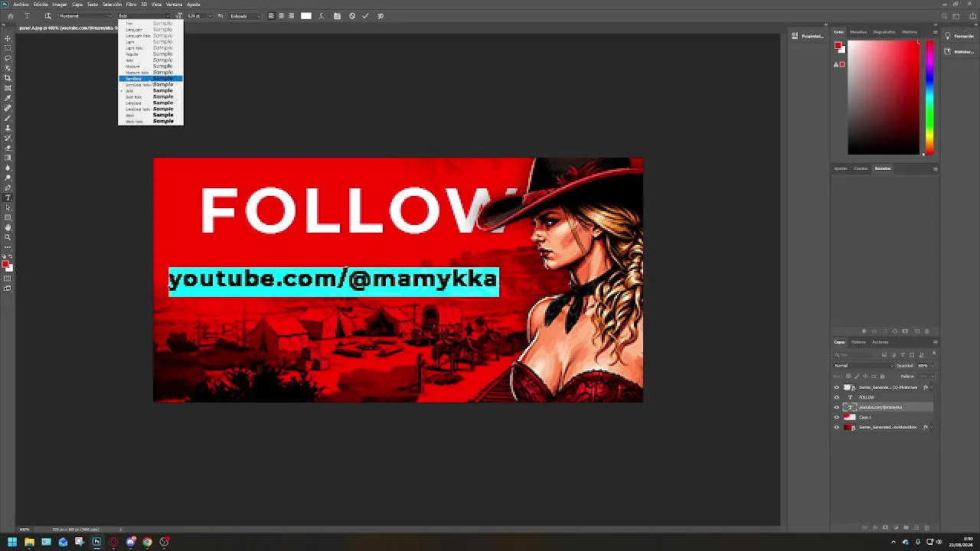The height and width of the screenshot is (551, 980).
Task: Hide the top Gemini_Generated layer
Action: pos(836,387)
